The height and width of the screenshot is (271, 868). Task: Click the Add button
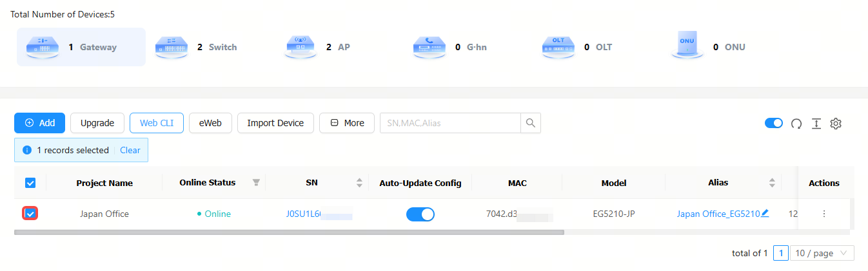click(x=39, y=123)
